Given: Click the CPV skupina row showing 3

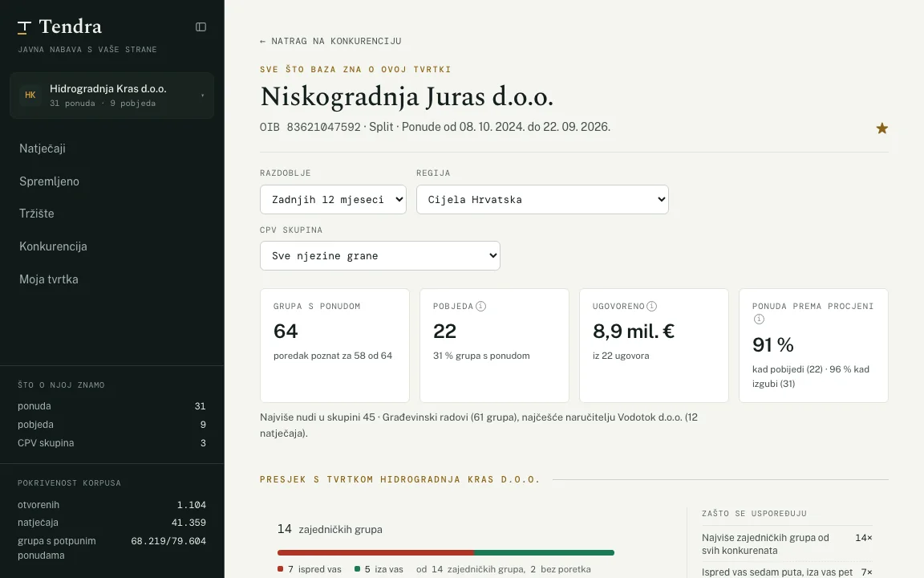Looking at the screenshot, I should (111, 443).
